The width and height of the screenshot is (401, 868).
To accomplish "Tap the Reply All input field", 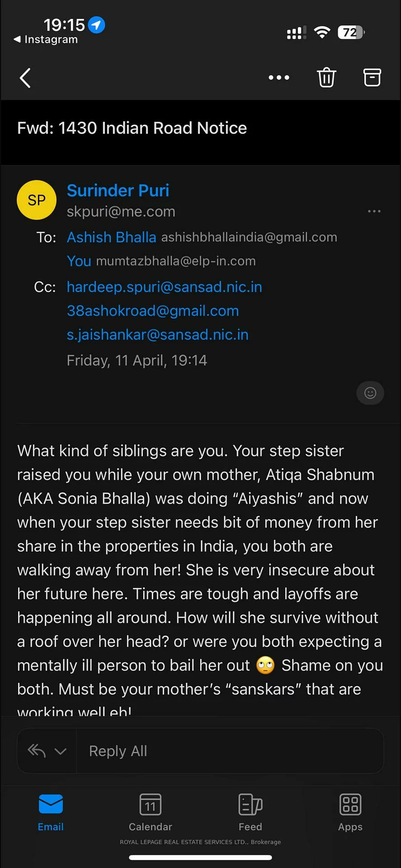I will pos(230,751).
